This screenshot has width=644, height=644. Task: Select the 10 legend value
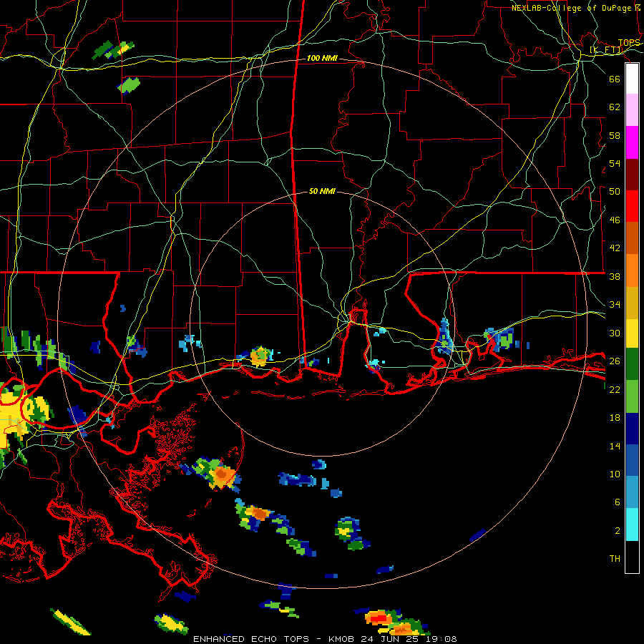click(615, 474)
